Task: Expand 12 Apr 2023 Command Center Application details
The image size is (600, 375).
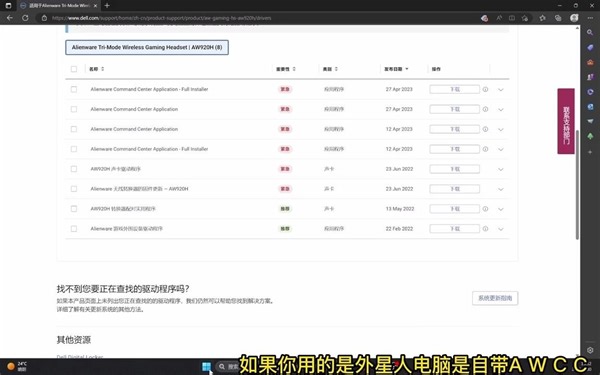Action: (x=501, y=129)
